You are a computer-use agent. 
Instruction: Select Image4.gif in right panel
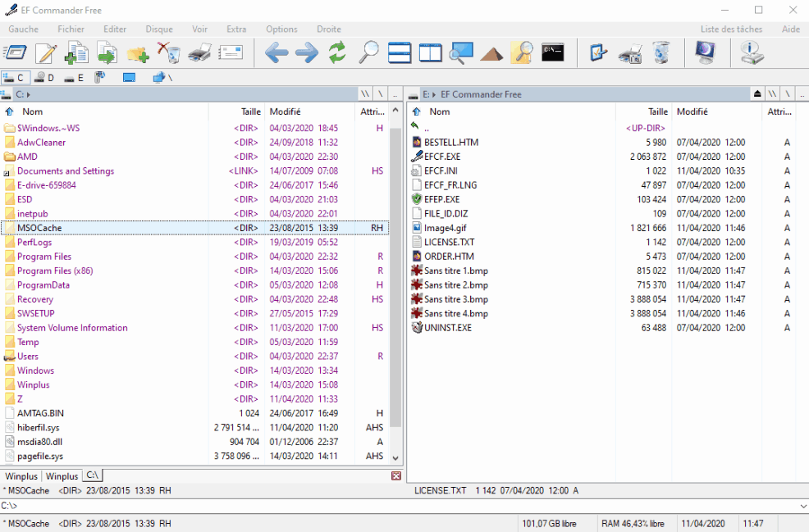pos(602,228)
